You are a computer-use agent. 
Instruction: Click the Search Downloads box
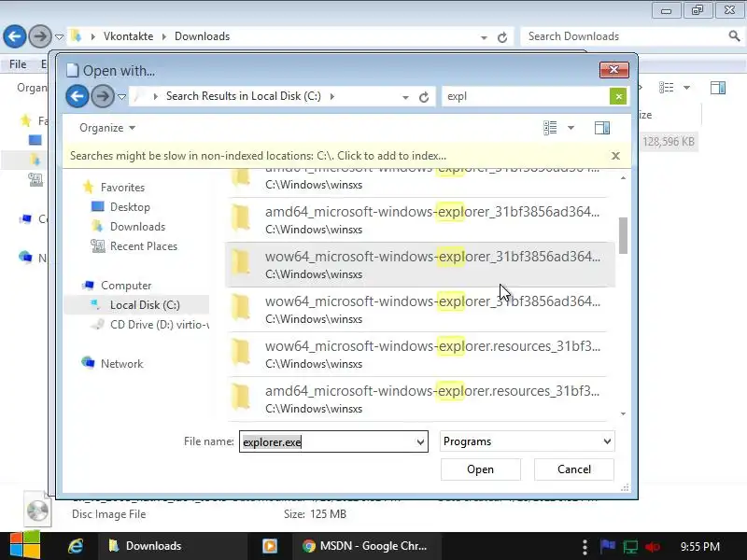point(624,36)
